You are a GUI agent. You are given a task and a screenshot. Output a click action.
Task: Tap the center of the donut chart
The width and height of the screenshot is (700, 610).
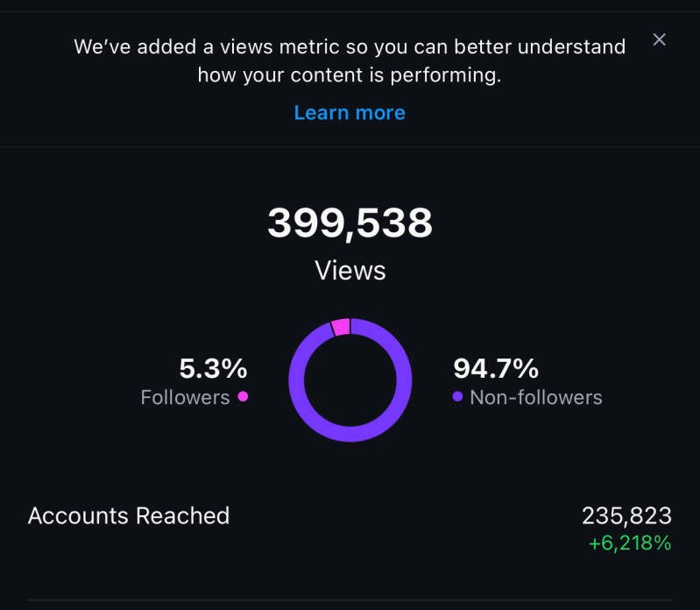(x=350, y=379)
